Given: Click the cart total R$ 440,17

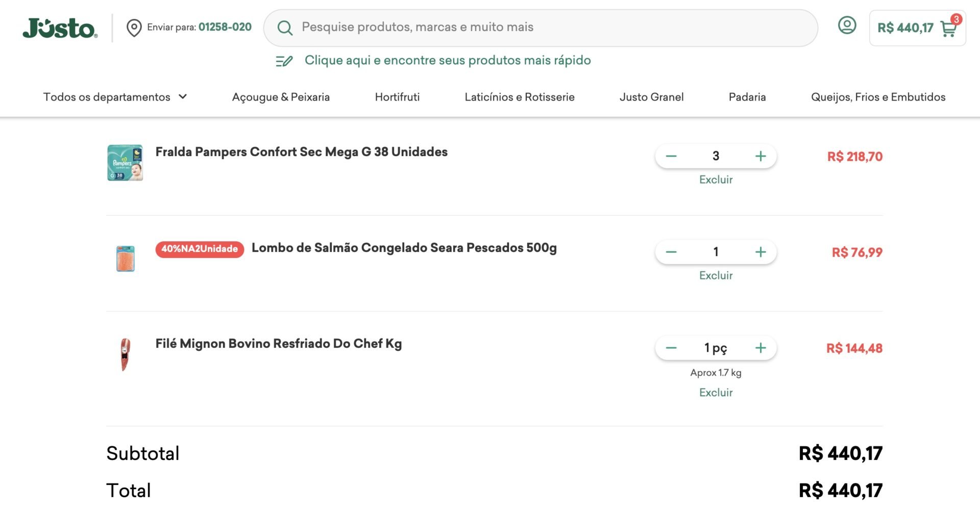Looking at the screenshot, I should pyautogui.click(x=905, y=28).
